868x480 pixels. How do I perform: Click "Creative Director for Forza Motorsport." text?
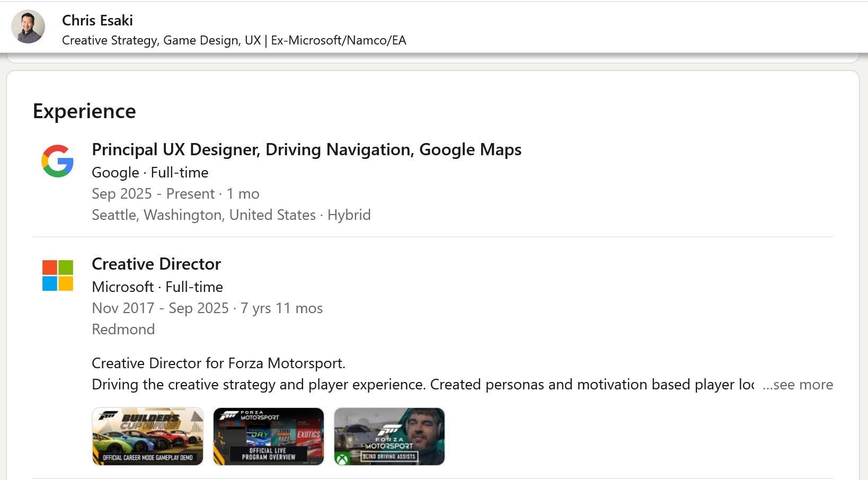(x=218, y=363)
